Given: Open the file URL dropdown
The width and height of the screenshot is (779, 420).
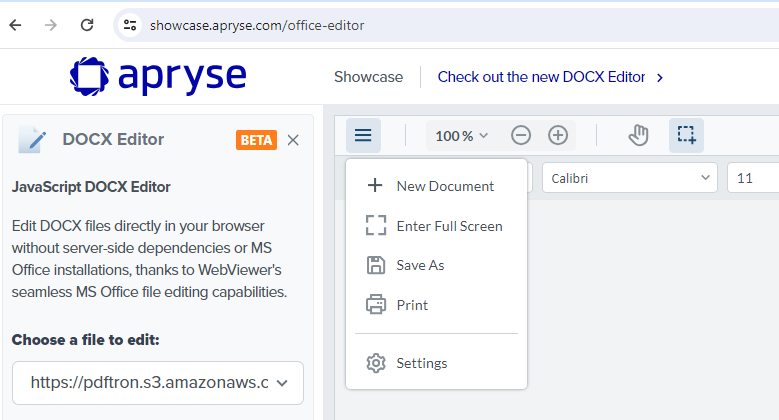Looking at the screenshot, I should (158, 383).
